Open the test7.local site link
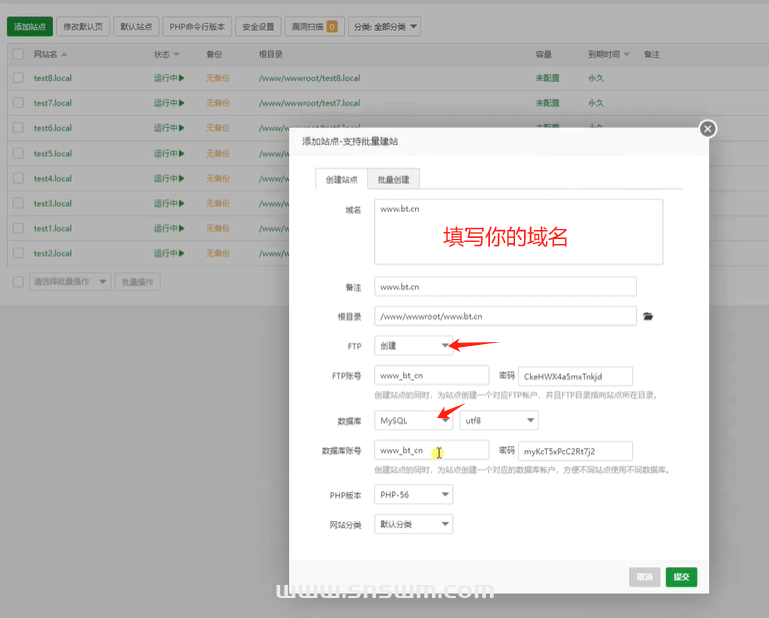The width and height of the screenshot is (769, 618). (x=52, y=103)
